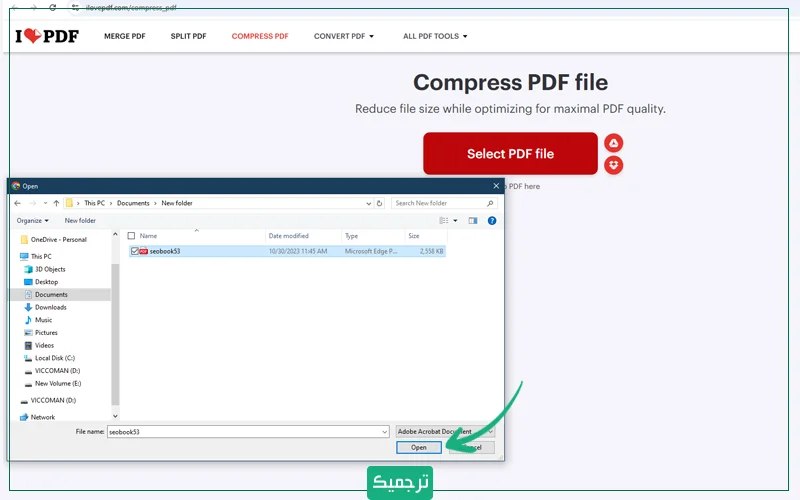Viewport: 800px width, 500px height.
Task: Open New Volume (E:) drive
Action: click(53, 384)
